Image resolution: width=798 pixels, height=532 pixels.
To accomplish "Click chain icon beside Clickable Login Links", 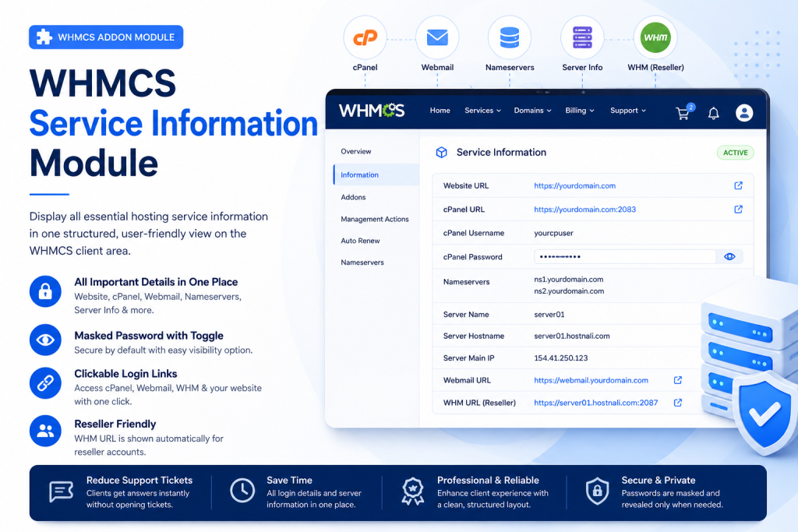I will (45, 383).
